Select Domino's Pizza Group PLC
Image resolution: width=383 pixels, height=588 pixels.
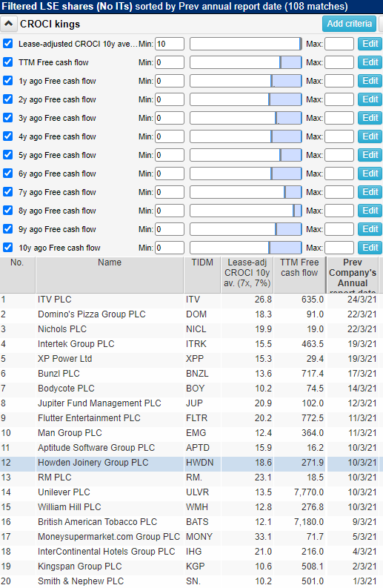click(x=190, y=314)
